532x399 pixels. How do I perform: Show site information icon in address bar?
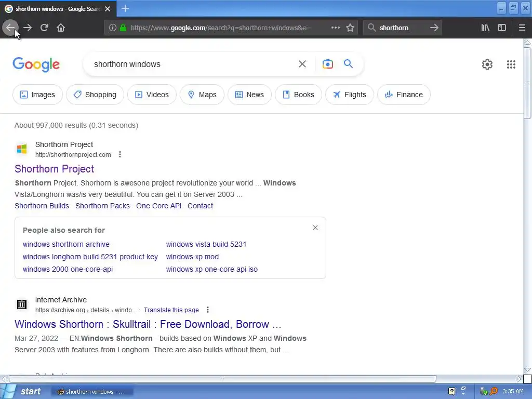[x=112, y=28]
